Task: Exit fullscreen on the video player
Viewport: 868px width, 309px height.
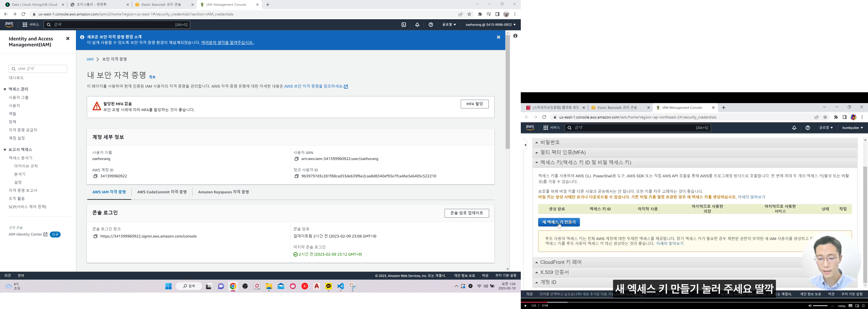Action: [x=863, y=306]
